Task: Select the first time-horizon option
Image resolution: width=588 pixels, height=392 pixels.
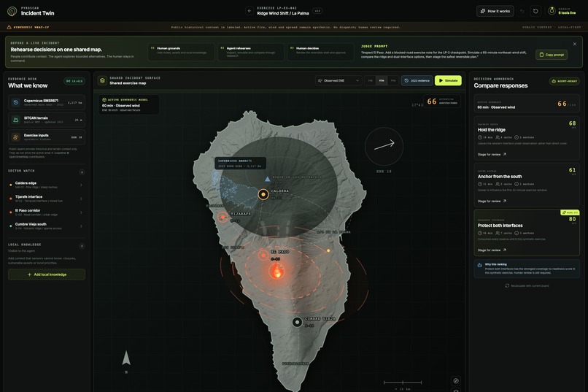Action: 370,80
